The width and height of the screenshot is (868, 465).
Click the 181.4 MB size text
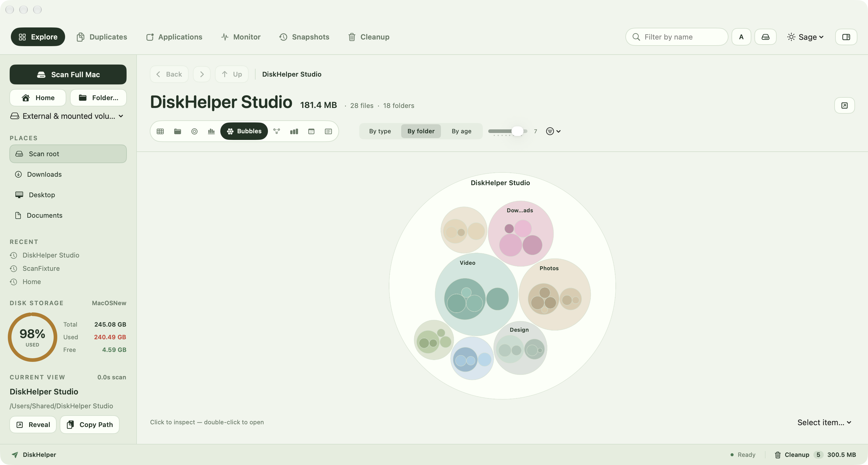[x=319, y=105]
